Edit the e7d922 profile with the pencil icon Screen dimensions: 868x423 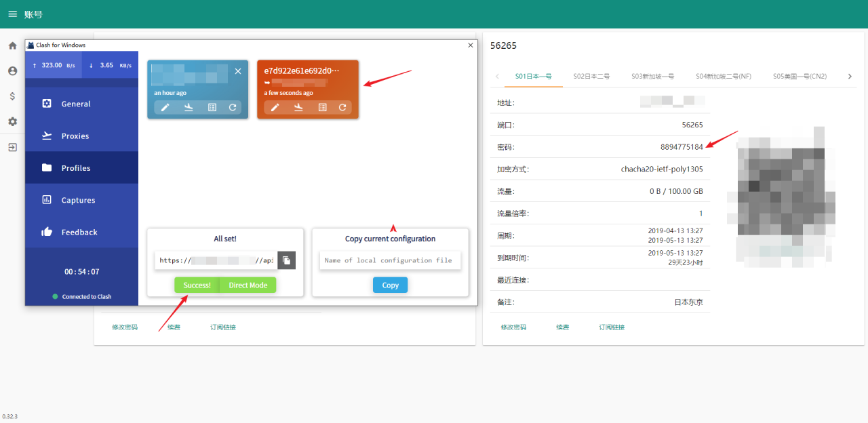pos(275,107)
